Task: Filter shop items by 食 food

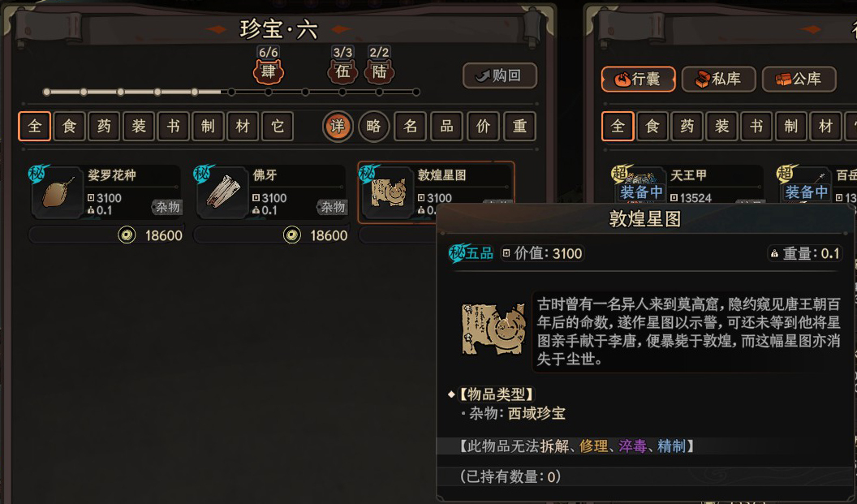Action: [x=70, y=127]
